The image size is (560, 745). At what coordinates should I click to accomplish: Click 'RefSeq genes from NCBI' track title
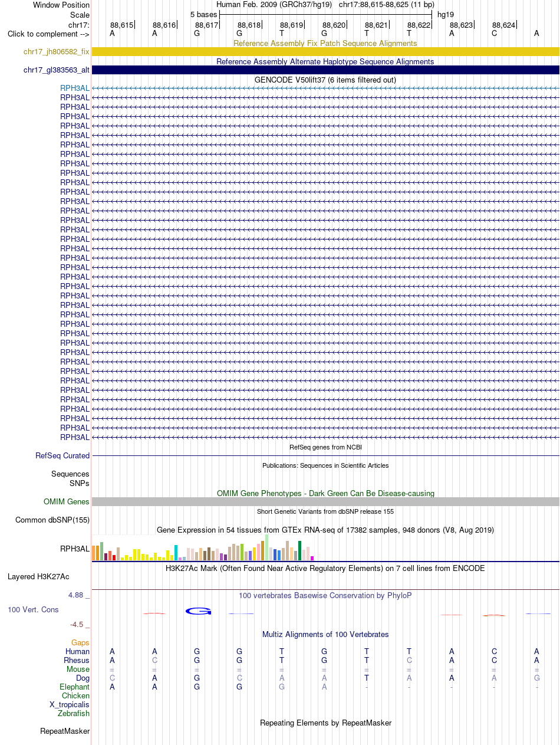click(x=325, y=448)
